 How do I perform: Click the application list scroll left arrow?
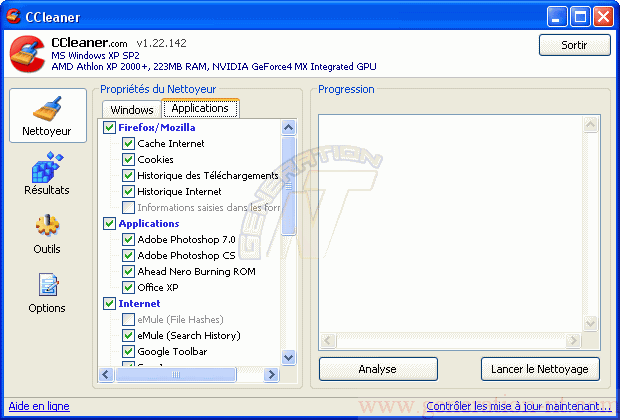tap(106, 374)
